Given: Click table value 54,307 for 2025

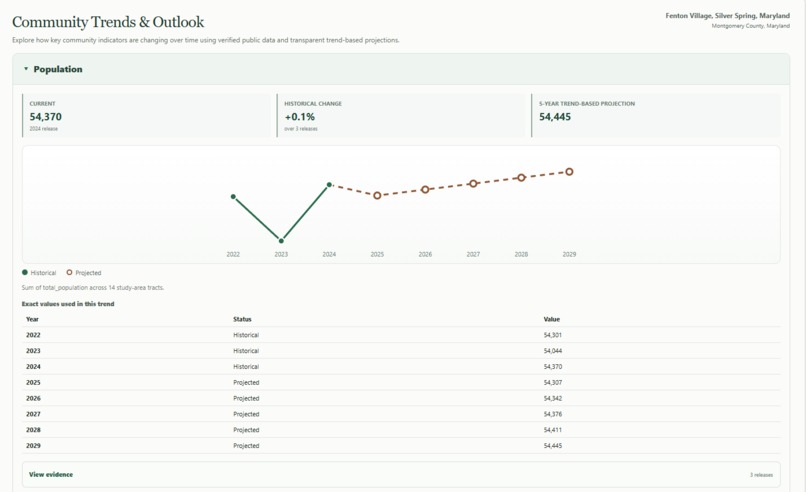Looking at the screenshot, I should (x=553, y=383).
